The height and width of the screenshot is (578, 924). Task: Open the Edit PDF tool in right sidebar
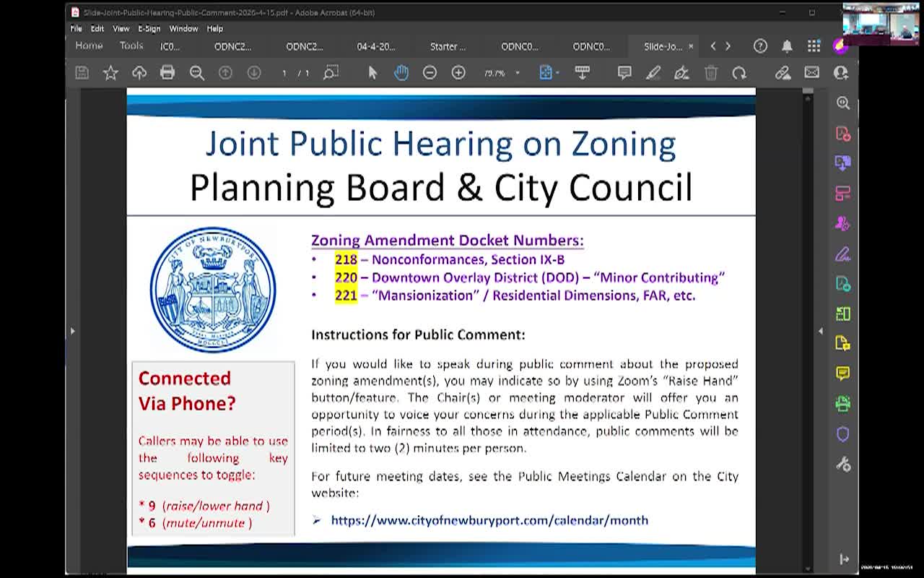(x=843, y=194)
